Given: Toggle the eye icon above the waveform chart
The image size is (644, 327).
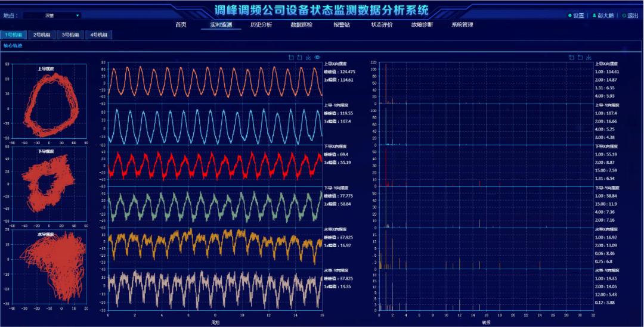Looking at the screenshot, I should tap(317, 57).
